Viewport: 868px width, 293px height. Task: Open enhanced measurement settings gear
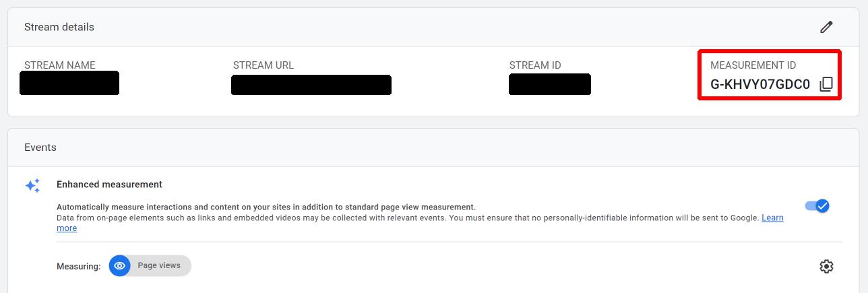(x=826, y=266)
